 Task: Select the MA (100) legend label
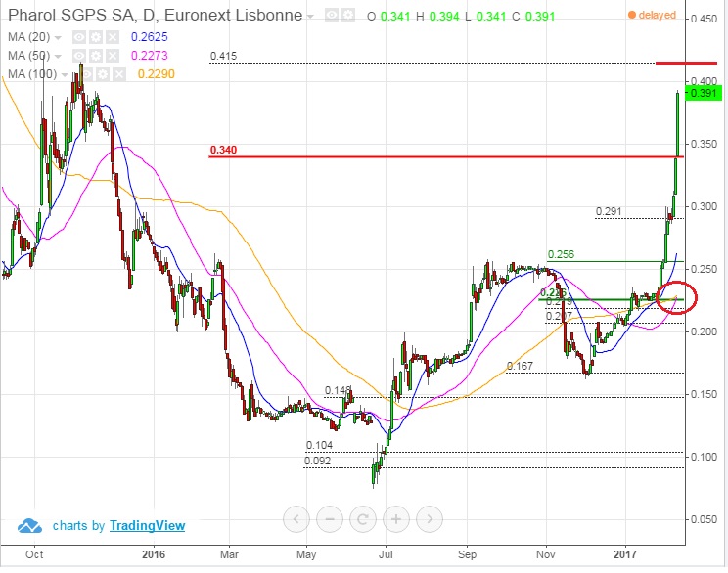[x=32, y=74]
